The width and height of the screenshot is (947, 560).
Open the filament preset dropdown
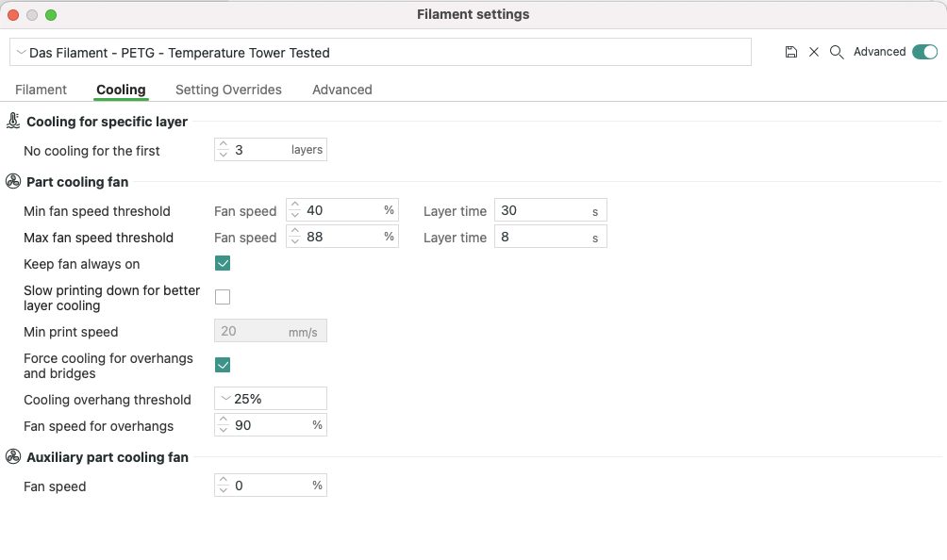coord(380,53)
